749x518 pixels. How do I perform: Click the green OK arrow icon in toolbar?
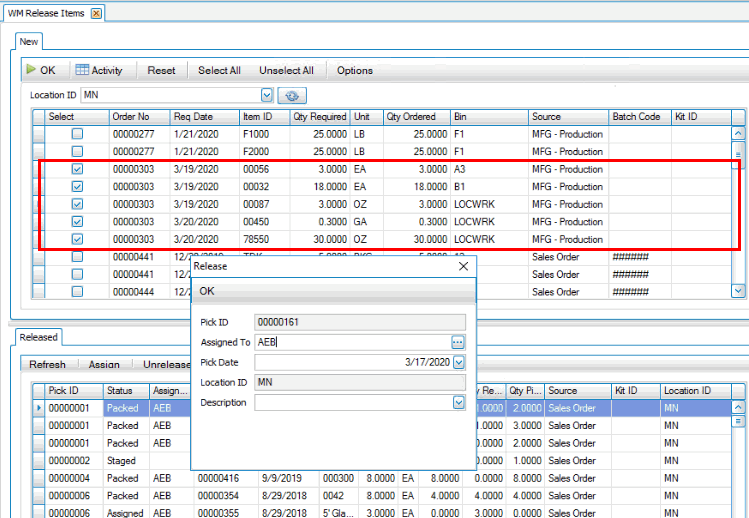click(31, 70)
